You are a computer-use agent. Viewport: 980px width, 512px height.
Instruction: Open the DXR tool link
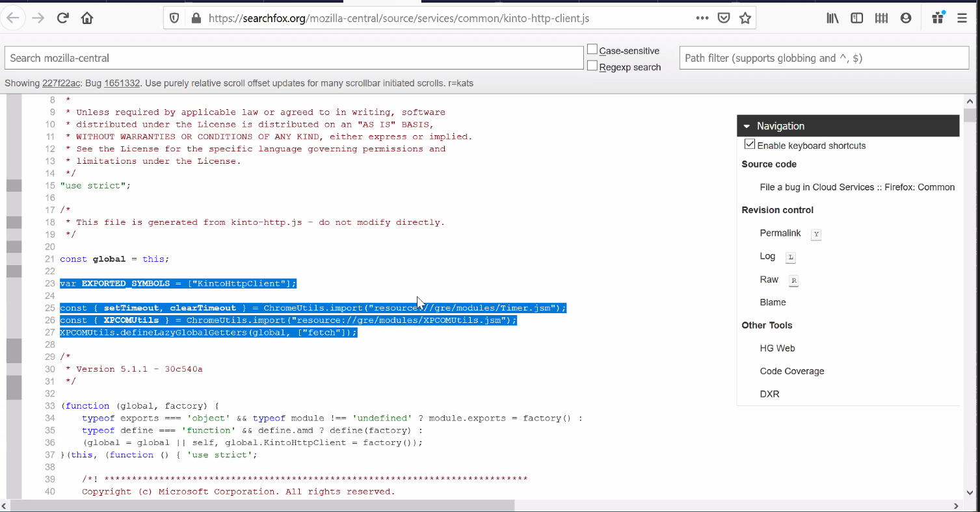(x=769, y=394)
